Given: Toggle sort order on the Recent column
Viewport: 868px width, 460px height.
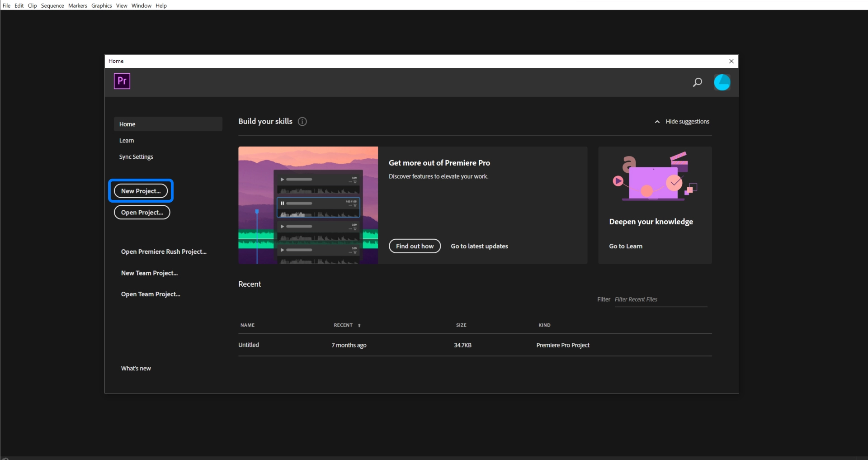Looking at the screenshot, I should pyautogui.click(x=359, y=325).
